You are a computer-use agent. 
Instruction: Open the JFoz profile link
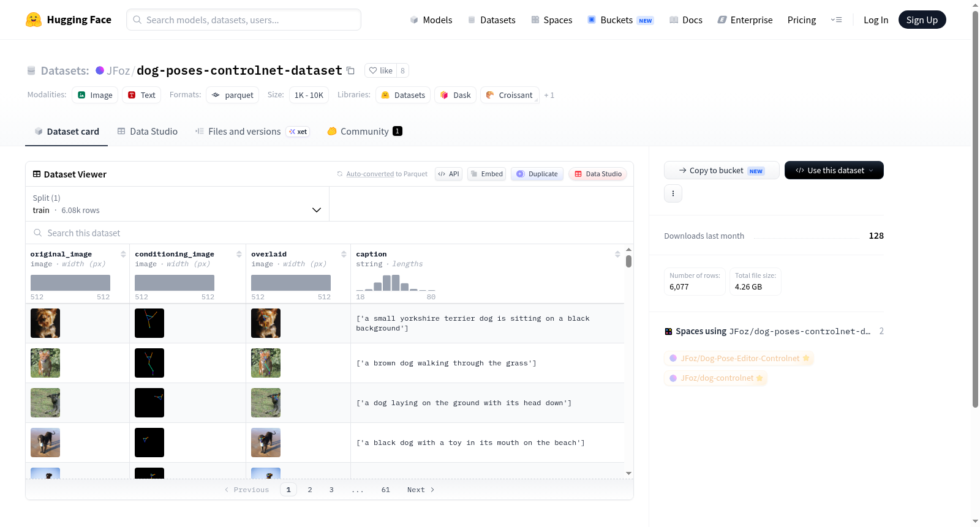coord(118,70)
